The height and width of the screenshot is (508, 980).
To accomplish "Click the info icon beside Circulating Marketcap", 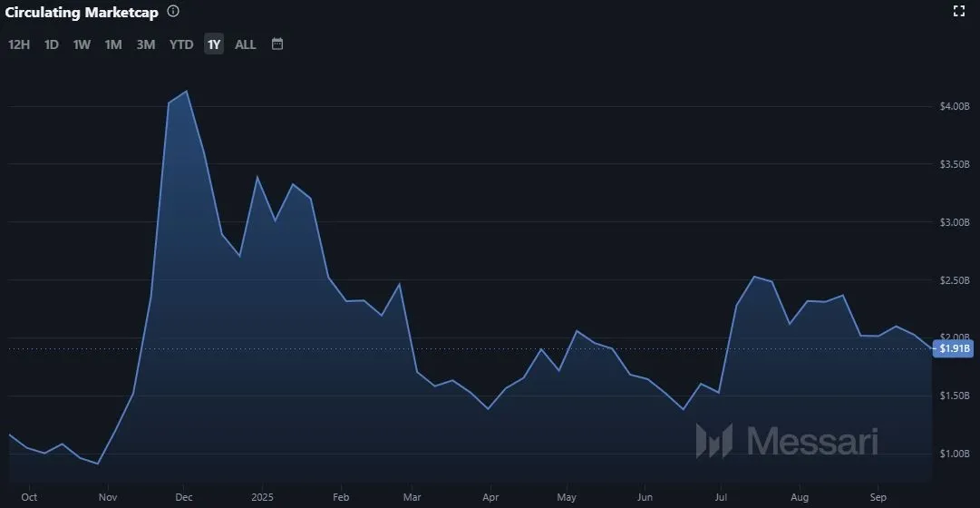I will point(173,12).
